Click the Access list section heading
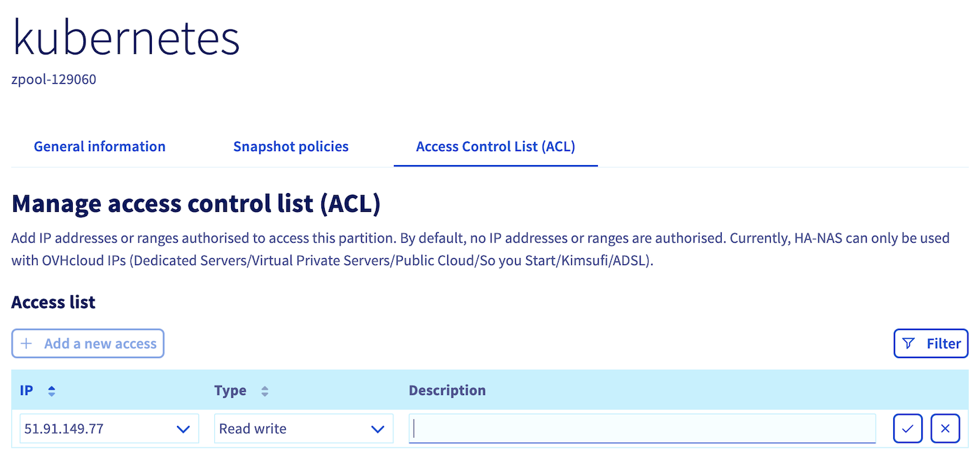 (x=53, y=301)
